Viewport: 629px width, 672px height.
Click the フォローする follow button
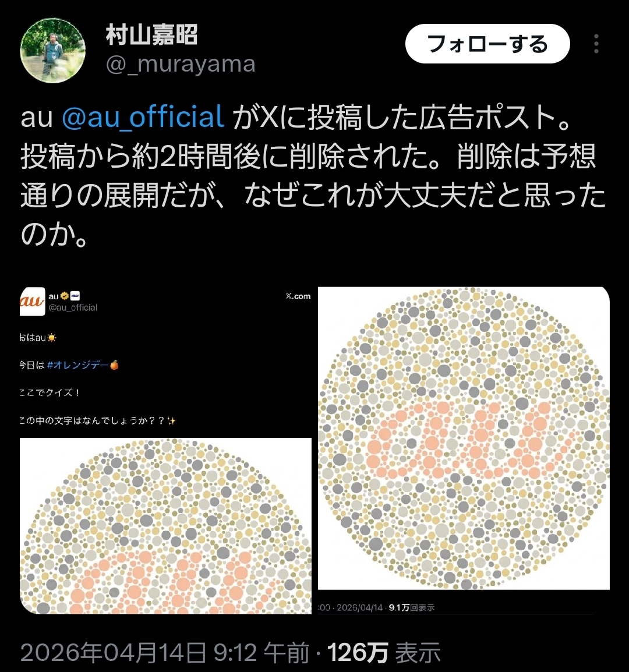tap(487, 44)
